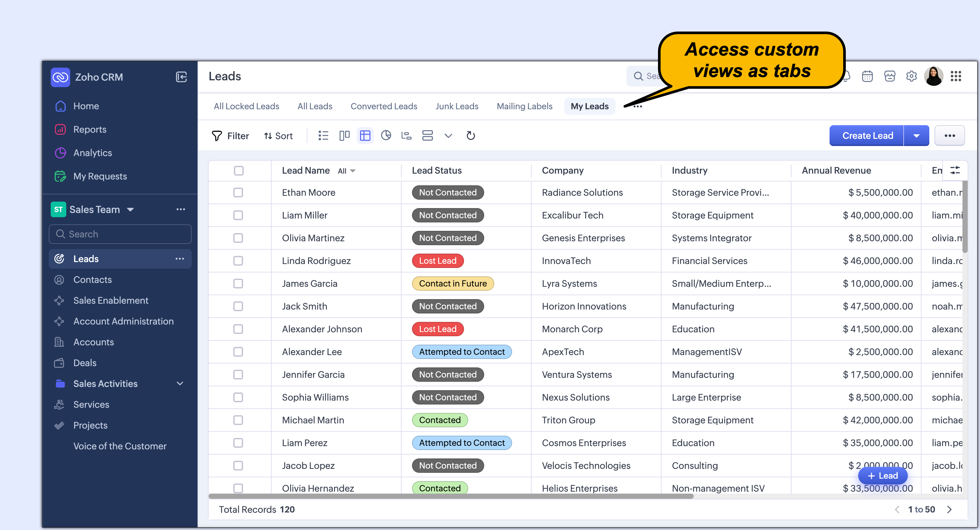This screenshot has width=980, height=530.
Task: Toggle the select-all checkbox in header
Action: pos(239,171)
